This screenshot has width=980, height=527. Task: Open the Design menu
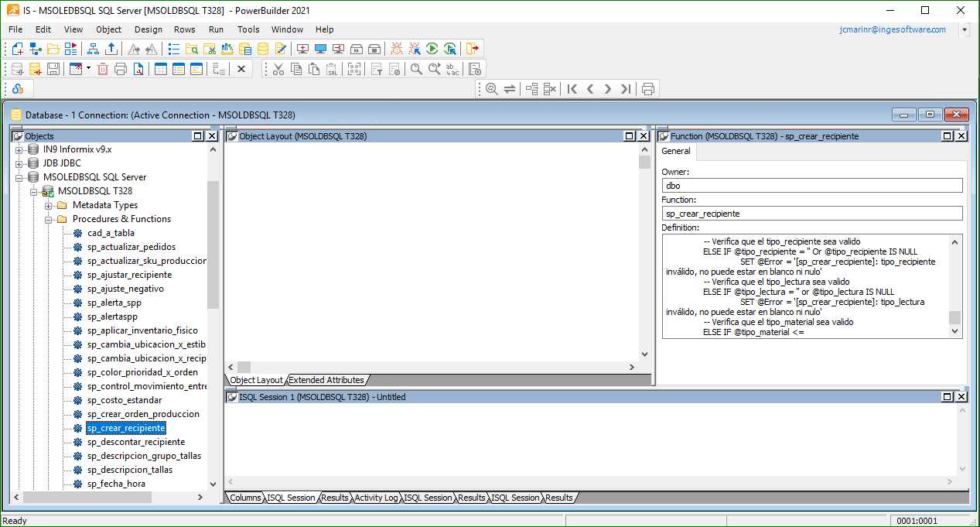point(148,29)
